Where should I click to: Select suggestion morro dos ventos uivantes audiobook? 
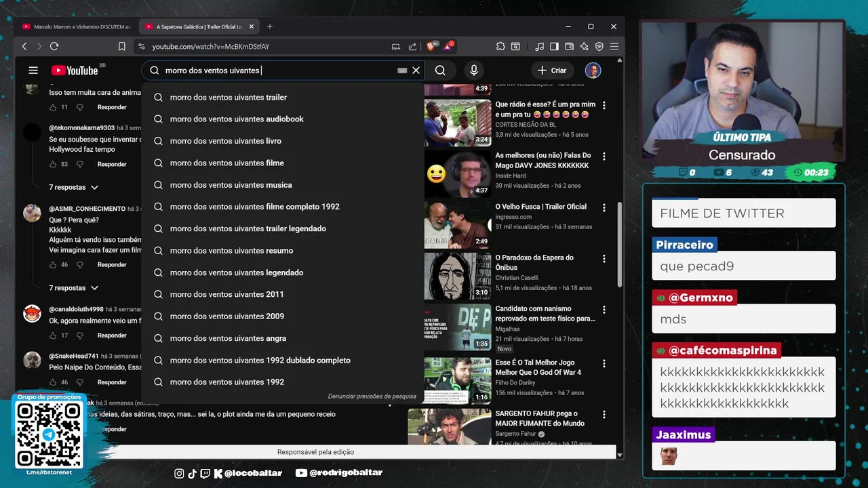pyautogui.click(x=283, y=119)
